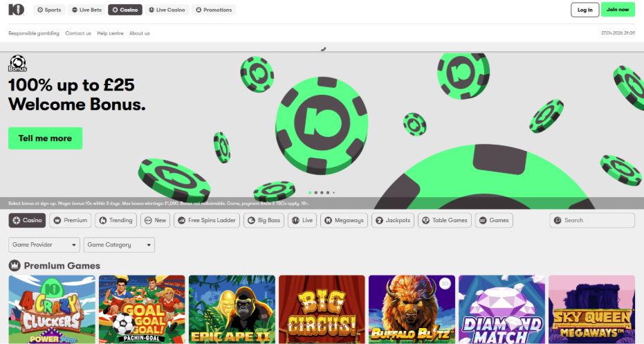Open the Epic Ape II game
The height and width of the screenshot is (344, 644).
[232, 309]
